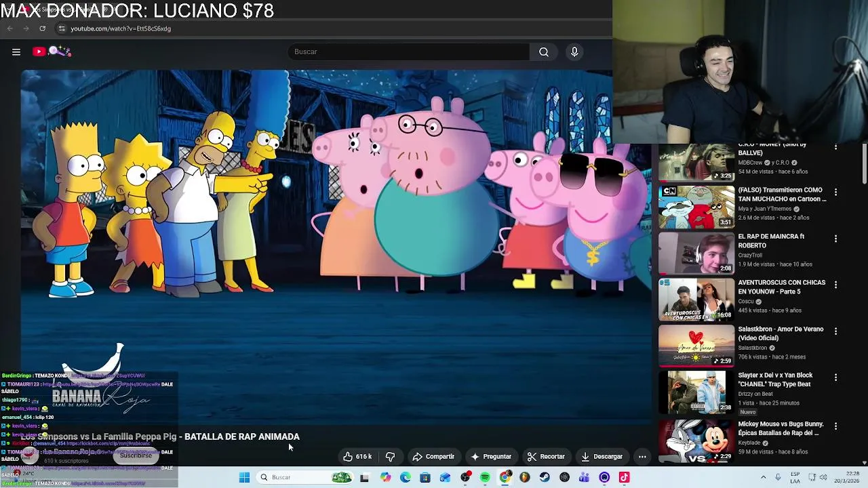Viewport: 868px width, 488px height.
Task: Click the browser address bar URL
Action: pyautogui.click(x=121, y=28)
